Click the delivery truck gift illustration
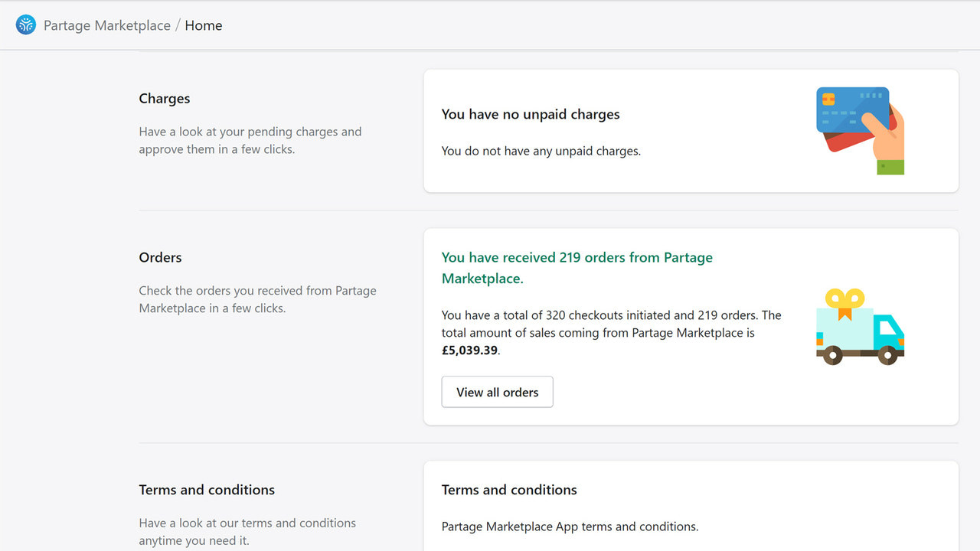 (x=859, y=328)
